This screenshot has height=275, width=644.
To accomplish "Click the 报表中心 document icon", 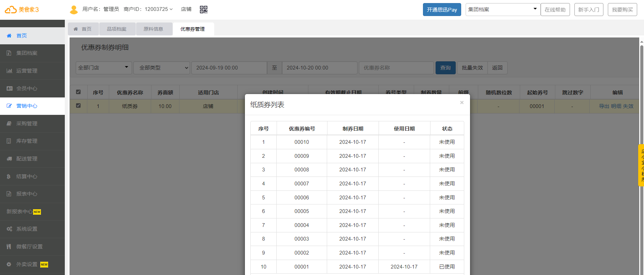I will tap(9, 194).
